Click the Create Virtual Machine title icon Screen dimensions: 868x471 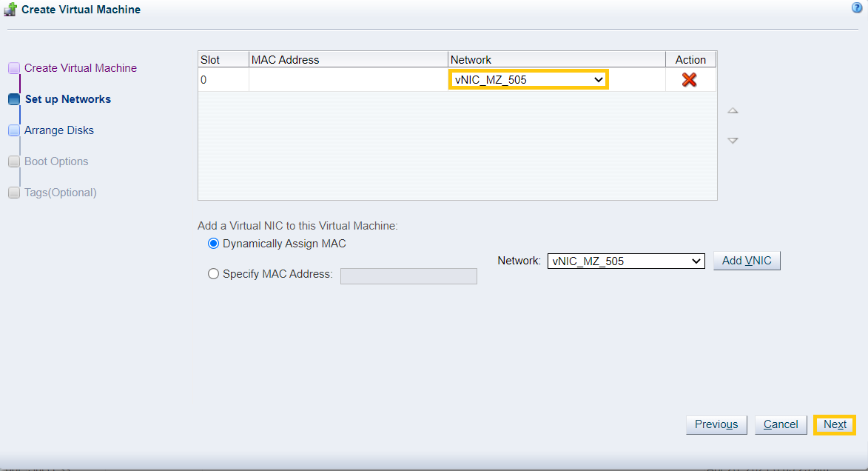[10, 10]
